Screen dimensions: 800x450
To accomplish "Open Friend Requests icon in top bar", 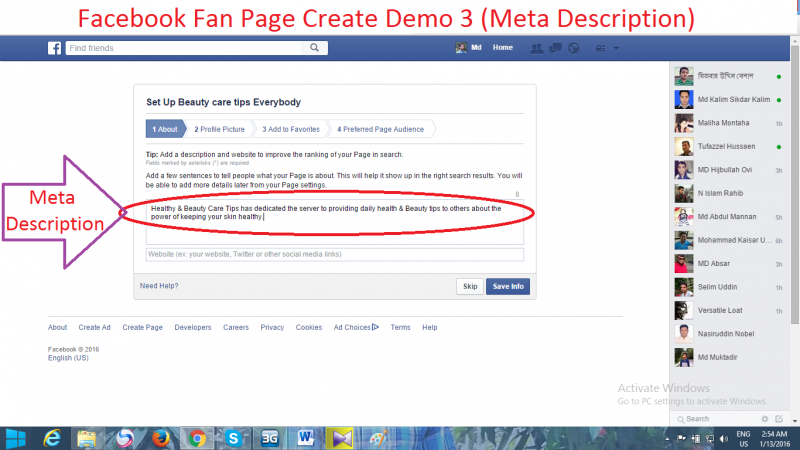I will [536, 48].
